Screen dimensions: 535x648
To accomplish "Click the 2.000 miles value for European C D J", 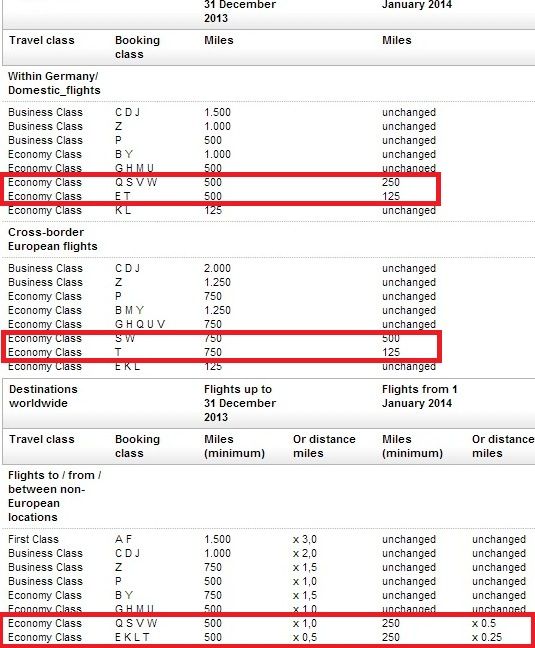I will [x=217, y=268].
